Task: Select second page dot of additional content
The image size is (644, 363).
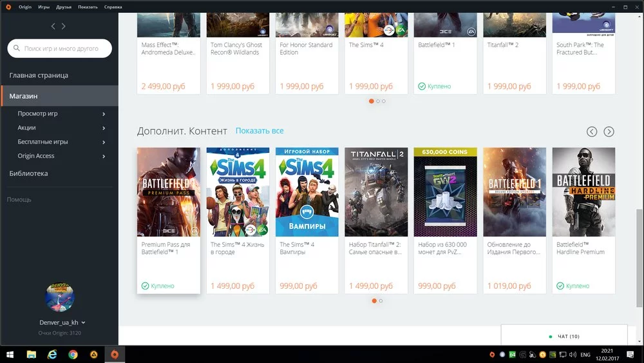Action: click(381, 301)
